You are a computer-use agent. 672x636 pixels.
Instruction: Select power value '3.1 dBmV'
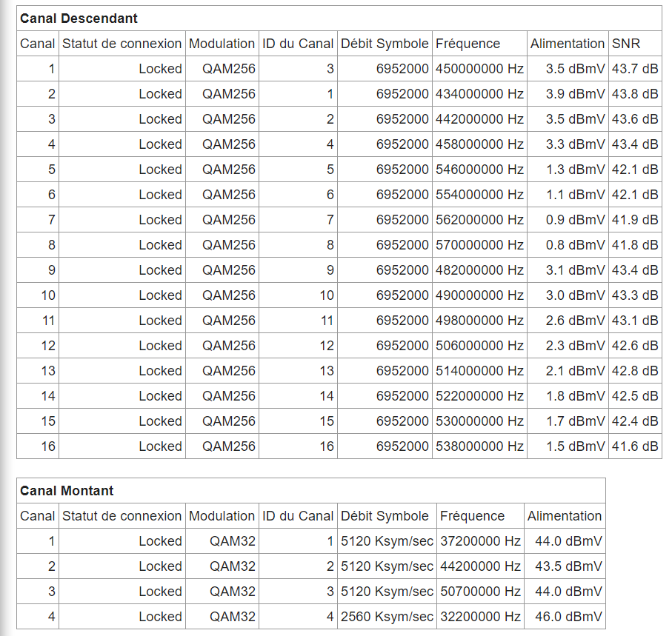575,270
